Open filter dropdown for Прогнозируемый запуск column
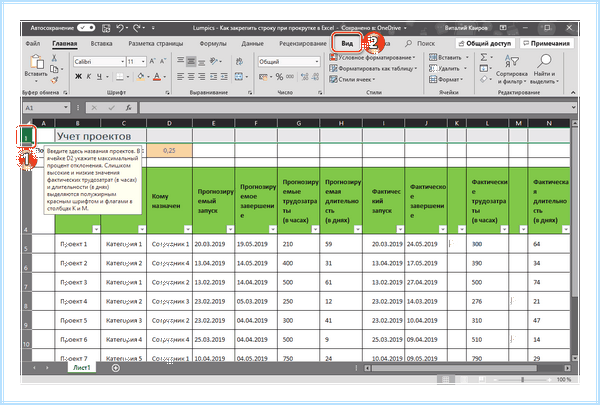 pyautogui.click(x=230, y=229)
